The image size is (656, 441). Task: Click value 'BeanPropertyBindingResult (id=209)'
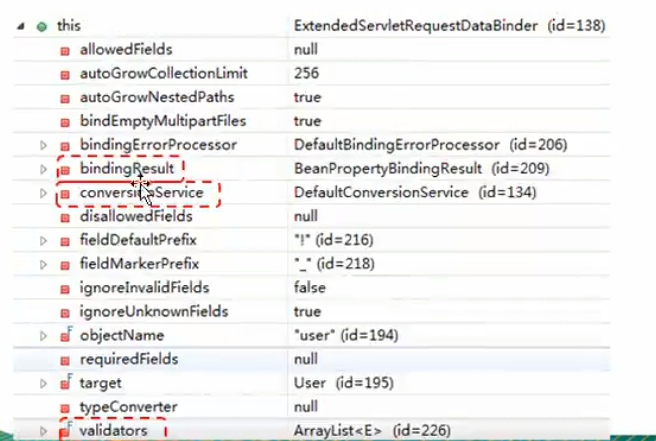(x=421, y=169)
